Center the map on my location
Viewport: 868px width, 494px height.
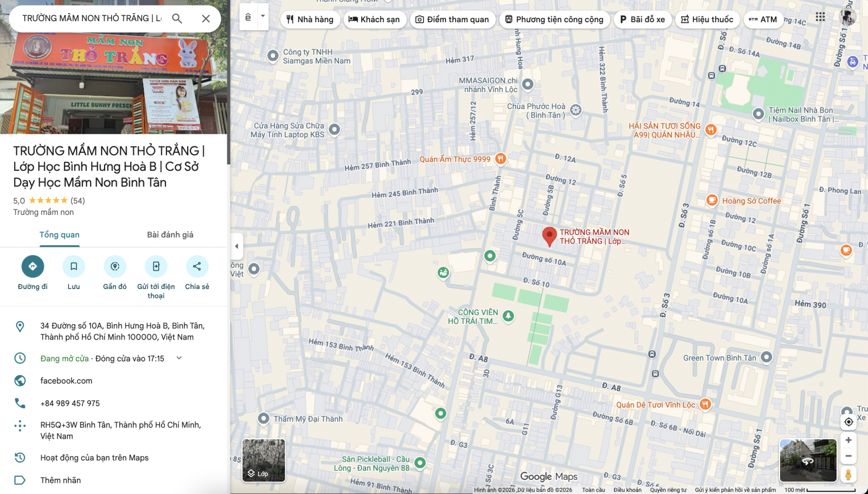pos(848,422)
